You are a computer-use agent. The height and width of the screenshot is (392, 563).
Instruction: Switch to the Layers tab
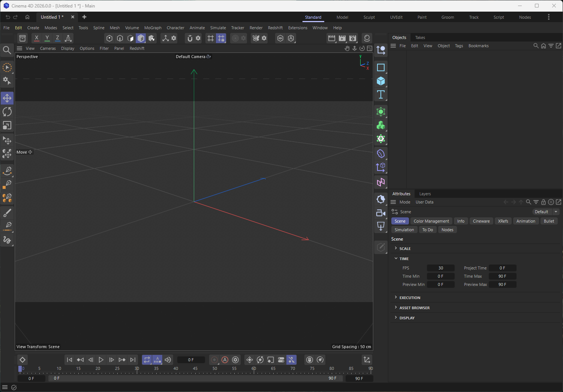point(425,194)
